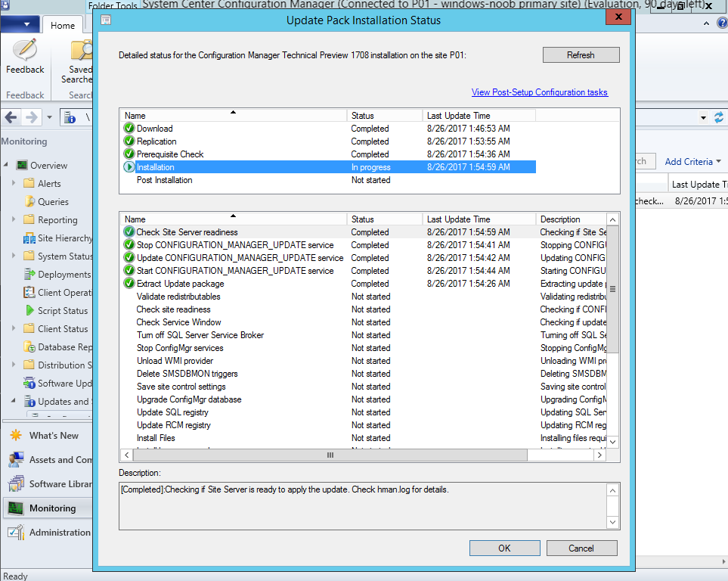This screenshot has width=728, height=581.
Task: Open Administration workspace icon
Action: [16, 532]
